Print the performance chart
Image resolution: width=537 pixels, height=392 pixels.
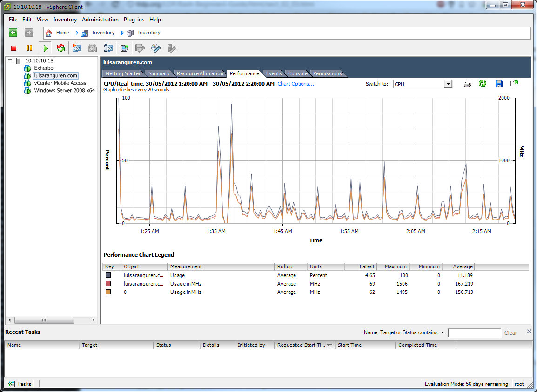click(x=468, y=84)
